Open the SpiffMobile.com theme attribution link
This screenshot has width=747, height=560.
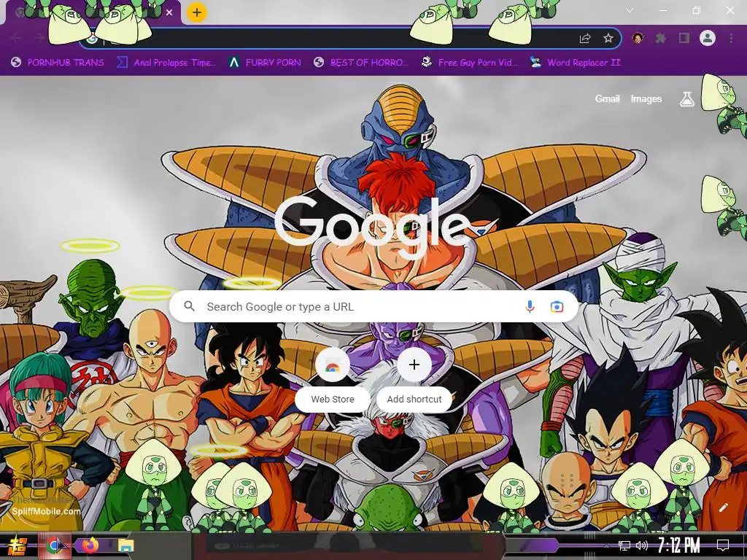(46, 511)
